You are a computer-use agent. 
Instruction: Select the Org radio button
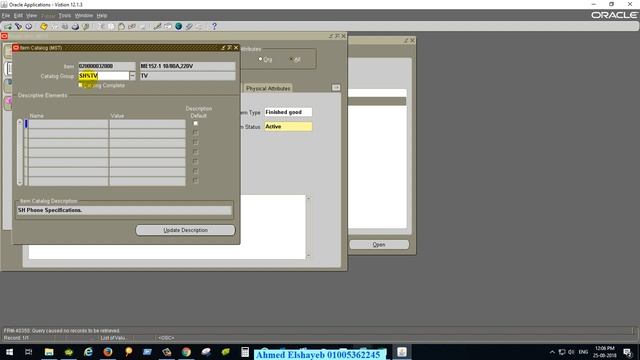click(260, 59)
